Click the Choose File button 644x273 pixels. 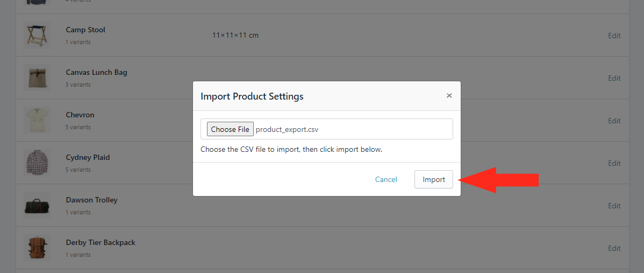click(x=230, y=129)
